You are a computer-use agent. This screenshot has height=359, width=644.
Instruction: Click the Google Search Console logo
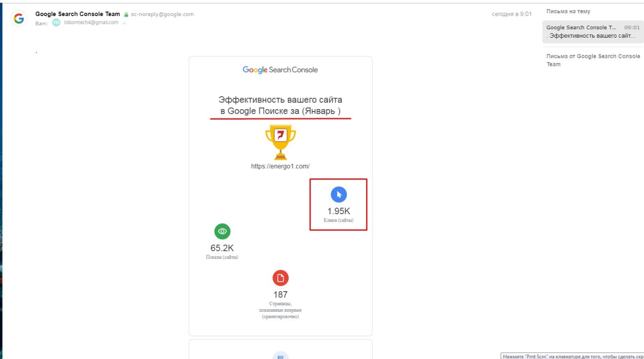[x=280, y=70]
